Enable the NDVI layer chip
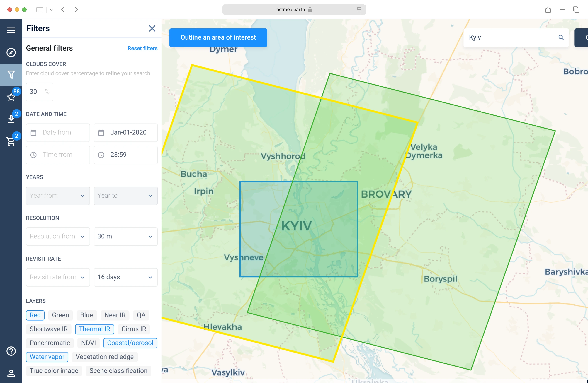The image size is (588, 383). tap(89, 343)
